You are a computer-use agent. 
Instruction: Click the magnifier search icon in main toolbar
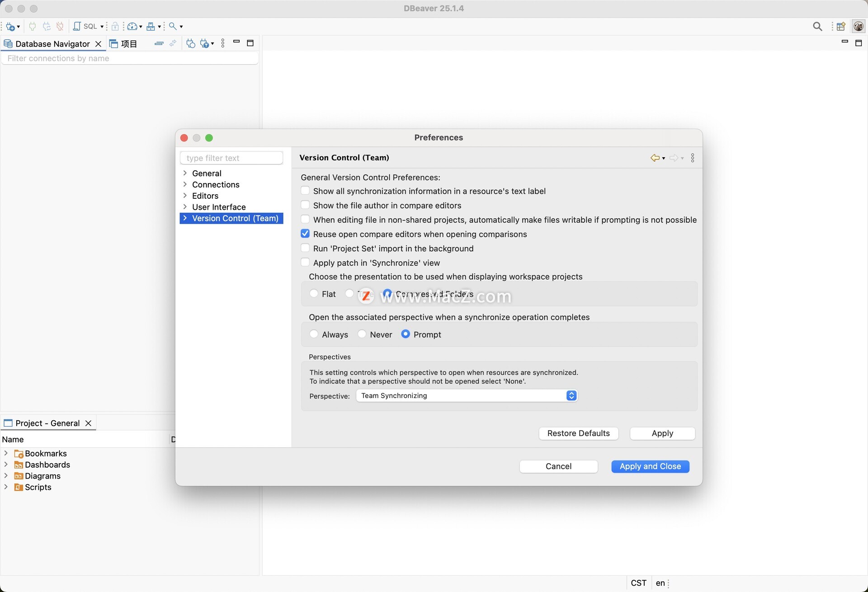coord(173,26)
